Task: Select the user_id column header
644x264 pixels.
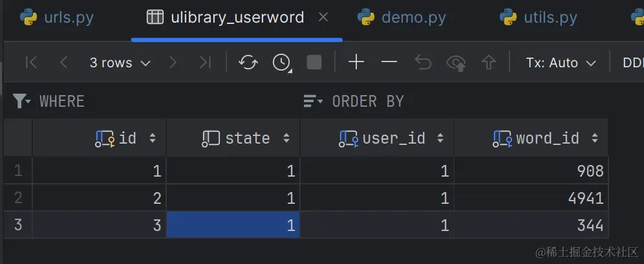Action: [377, 138]
